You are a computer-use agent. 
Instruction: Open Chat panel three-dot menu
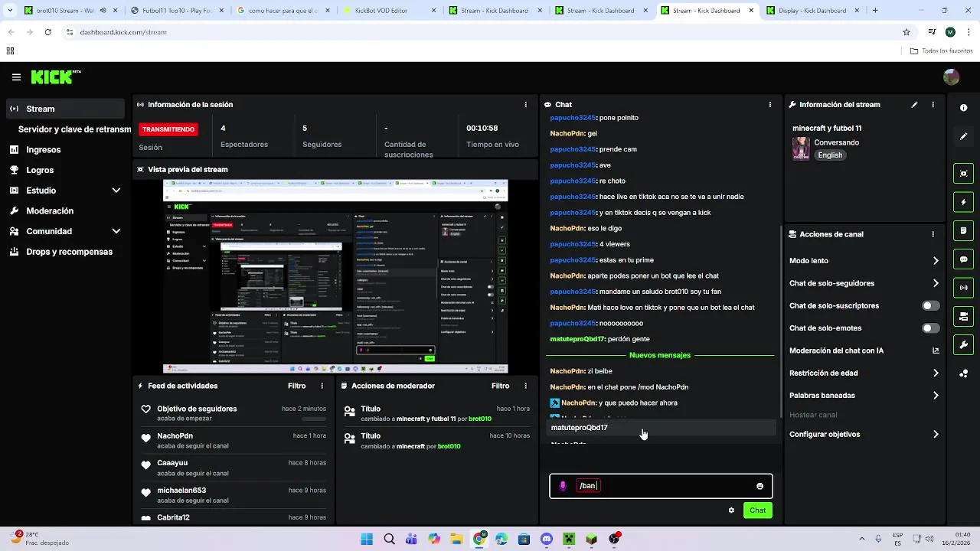(769, 104)
